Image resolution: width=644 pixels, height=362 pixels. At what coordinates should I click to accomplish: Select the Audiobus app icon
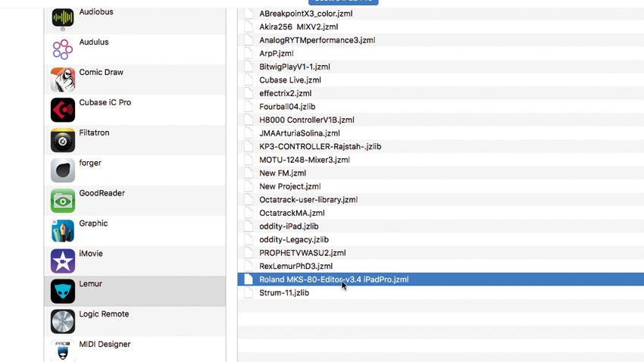pos(62,17)
